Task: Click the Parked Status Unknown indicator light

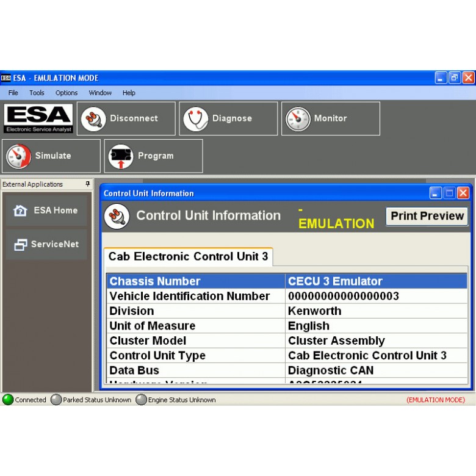Action: (x=56, y=400)
